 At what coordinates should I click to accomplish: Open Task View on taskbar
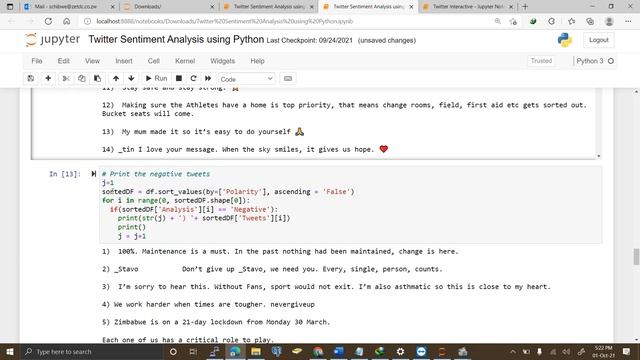pyautogui.click(x=193, y=351)
